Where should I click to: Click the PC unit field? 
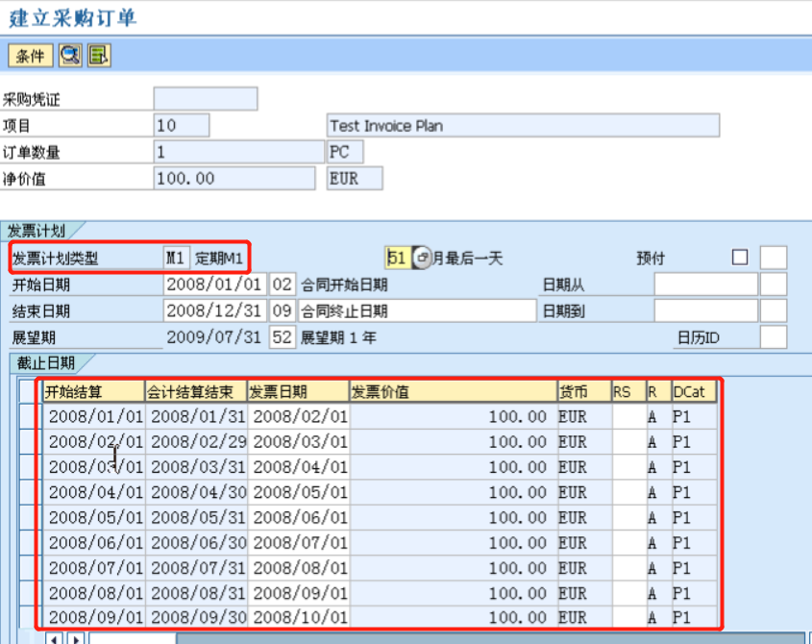tap(345, 152)
